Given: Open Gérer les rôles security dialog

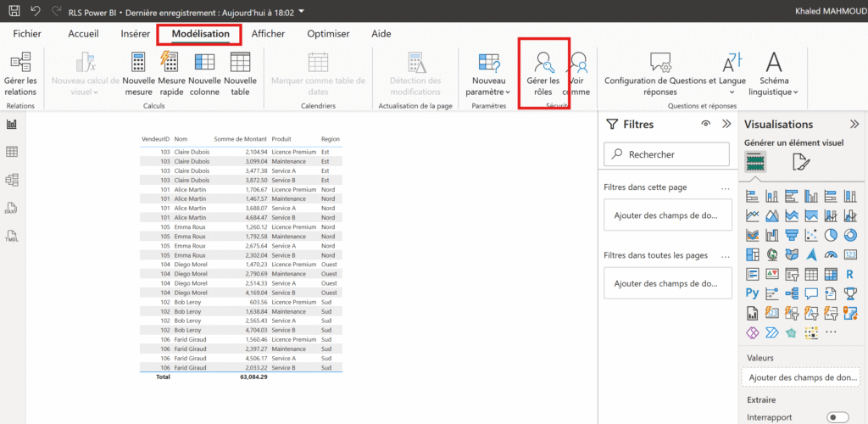Looking at the screenshot, I should pyautogui.click(x=543, y=74).
